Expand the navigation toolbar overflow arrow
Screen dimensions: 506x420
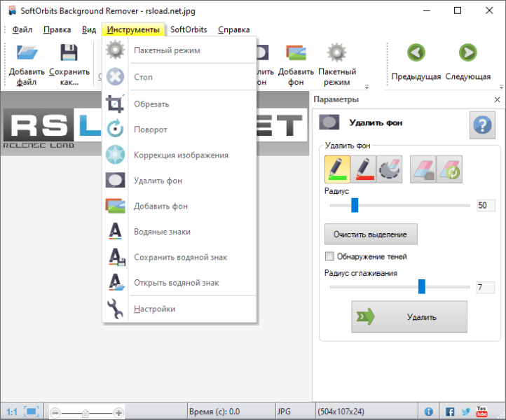pos(501,87)
